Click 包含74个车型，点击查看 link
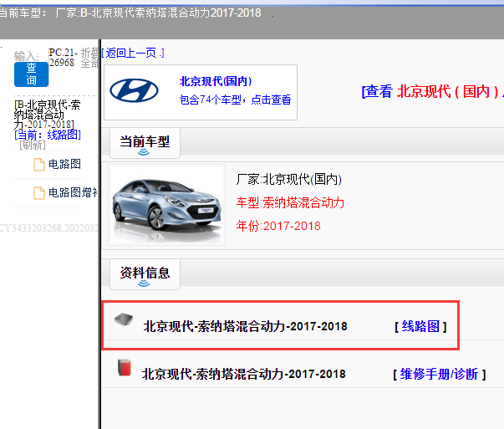 235,100
